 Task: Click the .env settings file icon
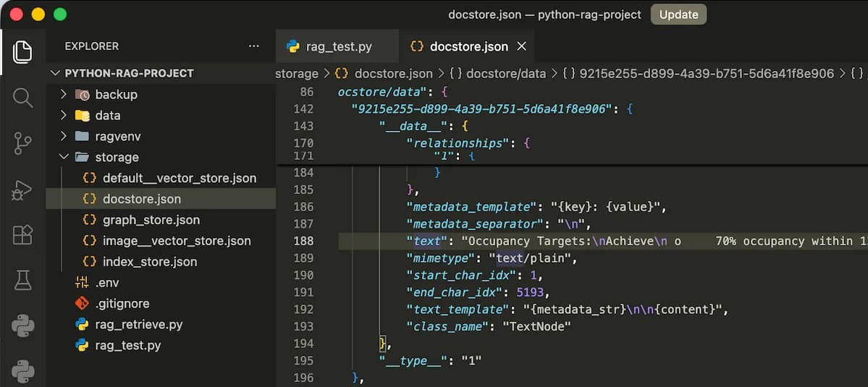82,283
